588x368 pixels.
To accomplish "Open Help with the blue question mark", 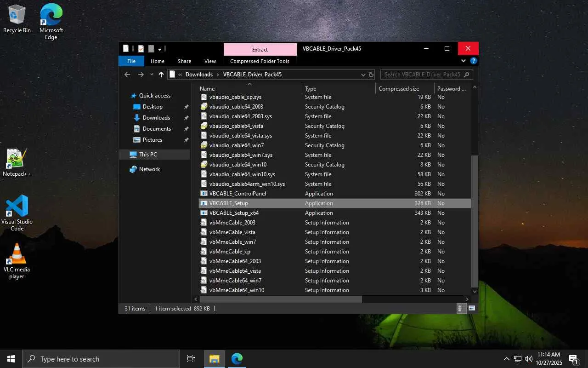I will coord(474,61).
